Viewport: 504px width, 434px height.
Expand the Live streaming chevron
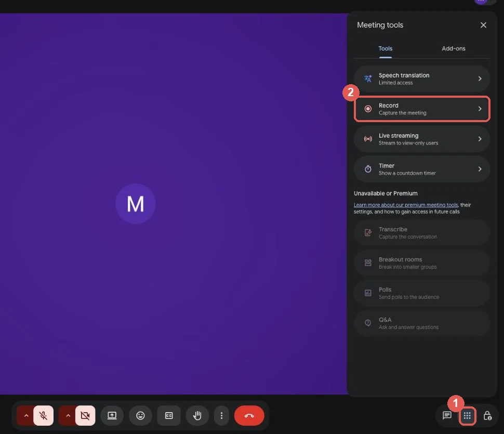click(480, 139)
